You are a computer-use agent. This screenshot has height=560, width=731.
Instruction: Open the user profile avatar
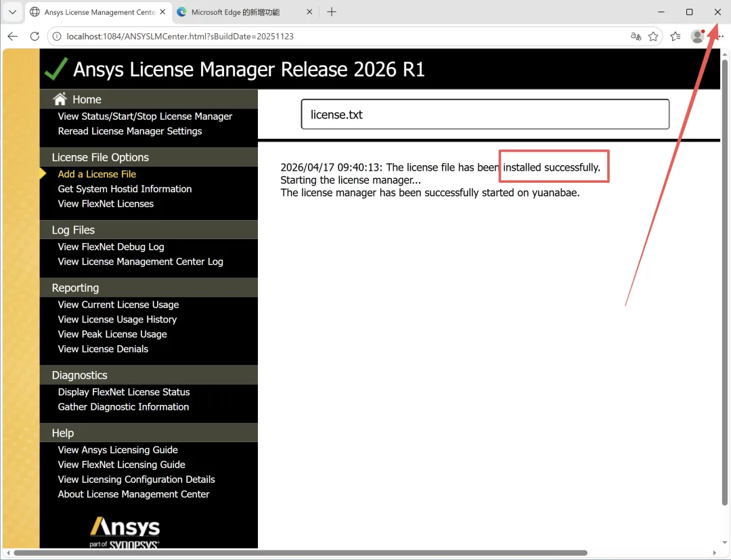pyautogui.click(x=697, y=37)
